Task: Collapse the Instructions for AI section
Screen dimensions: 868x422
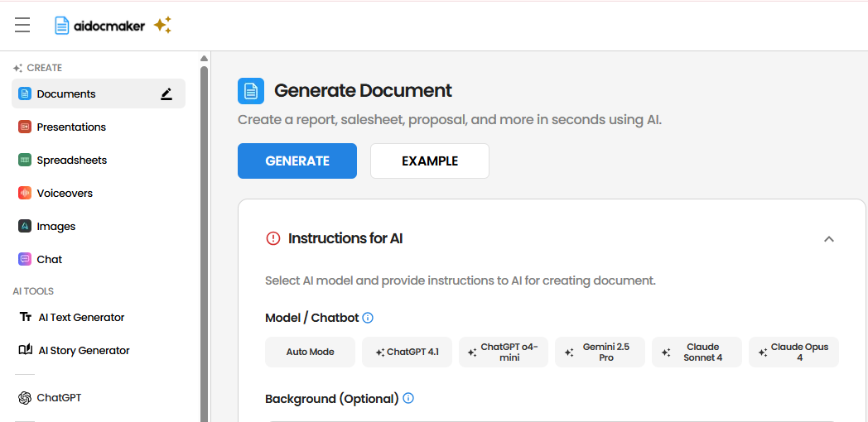Action: [x=829, y=239]
